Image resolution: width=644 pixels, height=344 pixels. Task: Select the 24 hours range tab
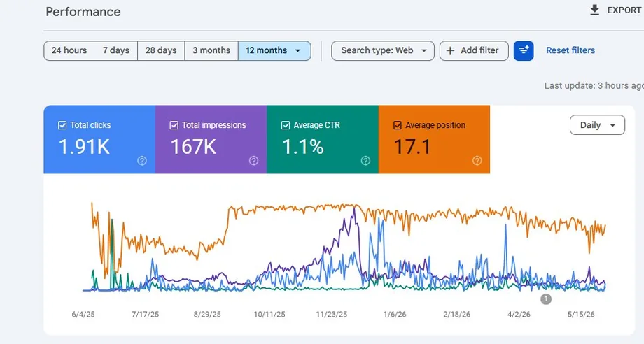(69, 50)
